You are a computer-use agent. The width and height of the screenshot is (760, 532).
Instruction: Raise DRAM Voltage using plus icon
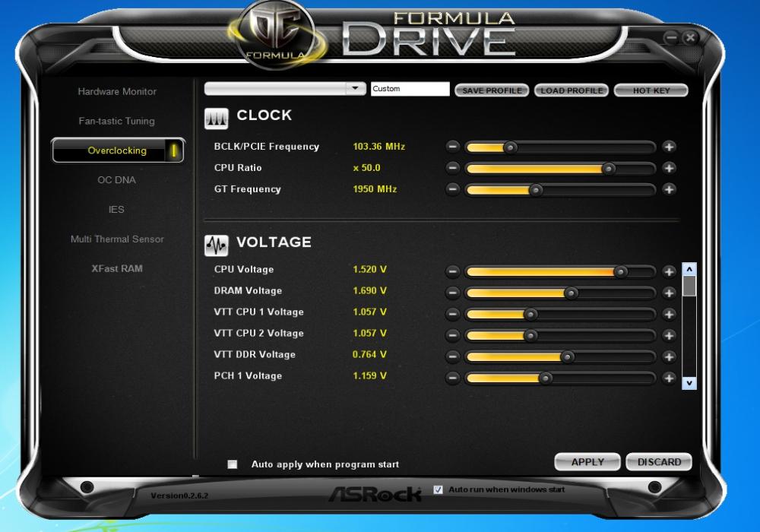pos(669,293)
